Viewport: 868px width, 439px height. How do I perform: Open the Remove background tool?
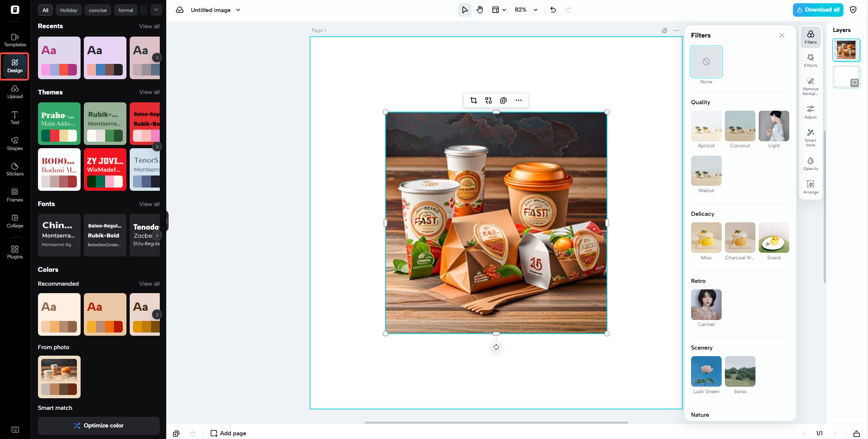(x=811, y=85)
